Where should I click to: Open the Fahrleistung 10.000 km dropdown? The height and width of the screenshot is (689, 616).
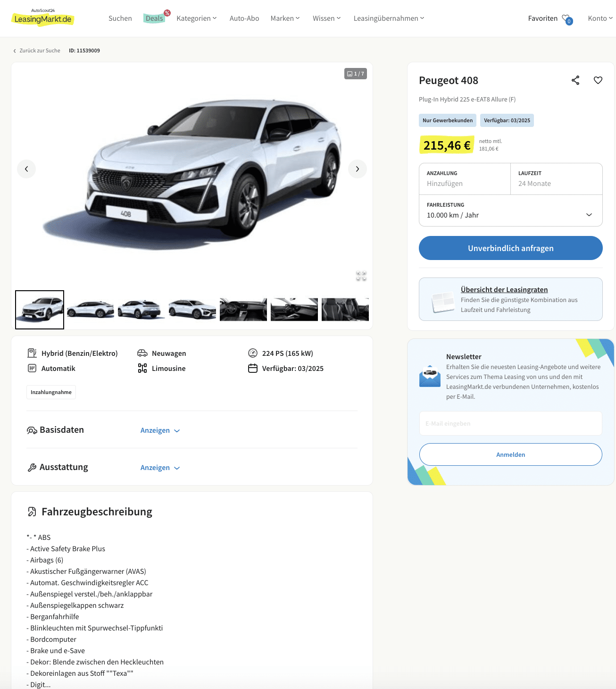tap(511, 210)
